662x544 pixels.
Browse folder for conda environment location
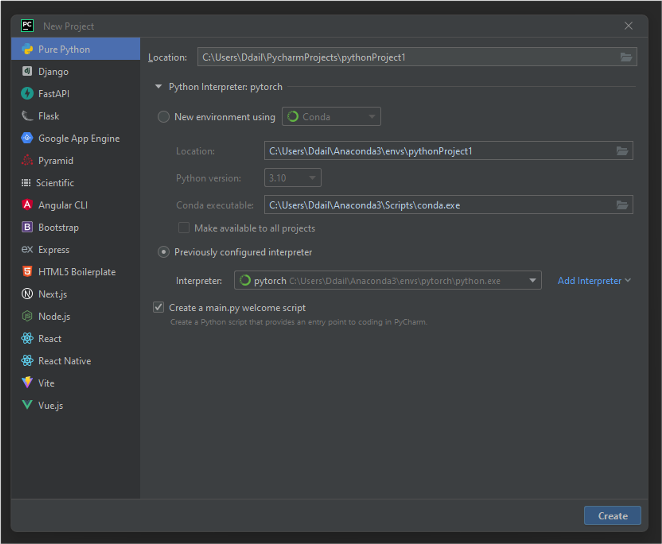[622, 151]
